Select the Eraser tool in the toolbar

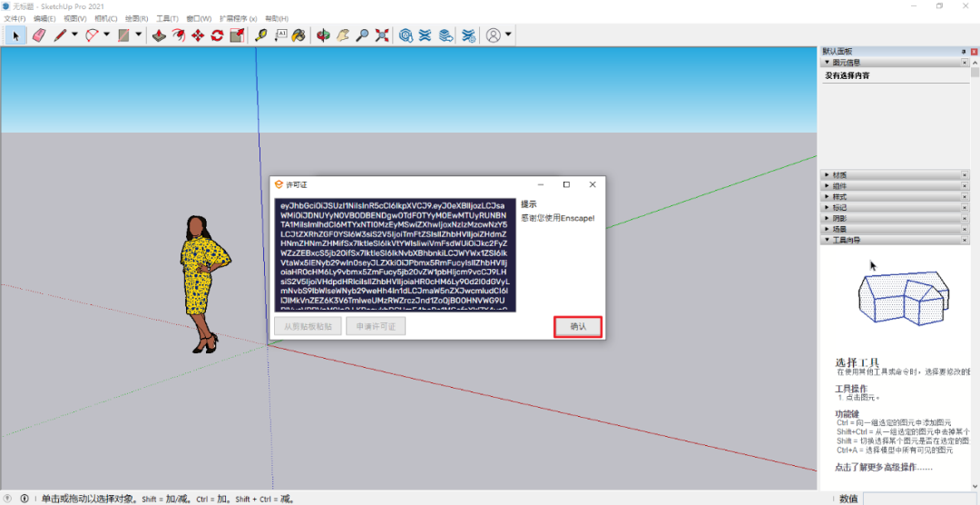pyautogui.click(x=38, y=35)
